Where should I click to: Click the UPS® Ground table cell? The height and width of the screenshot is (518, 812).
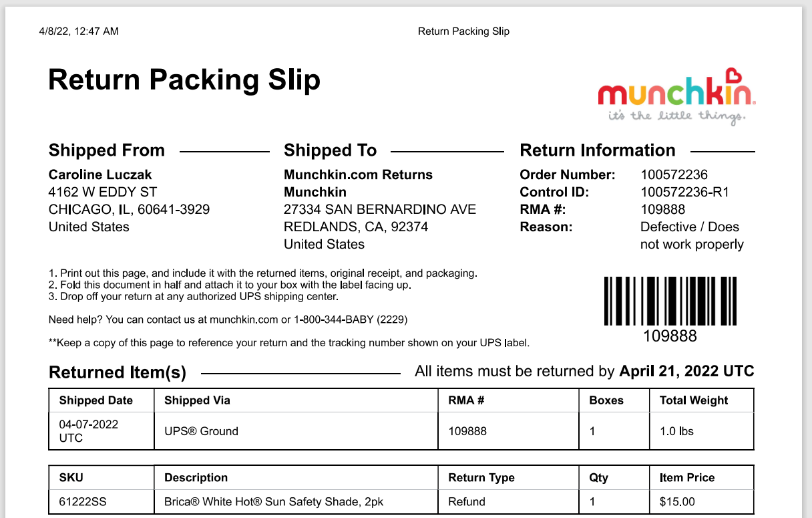296,431
